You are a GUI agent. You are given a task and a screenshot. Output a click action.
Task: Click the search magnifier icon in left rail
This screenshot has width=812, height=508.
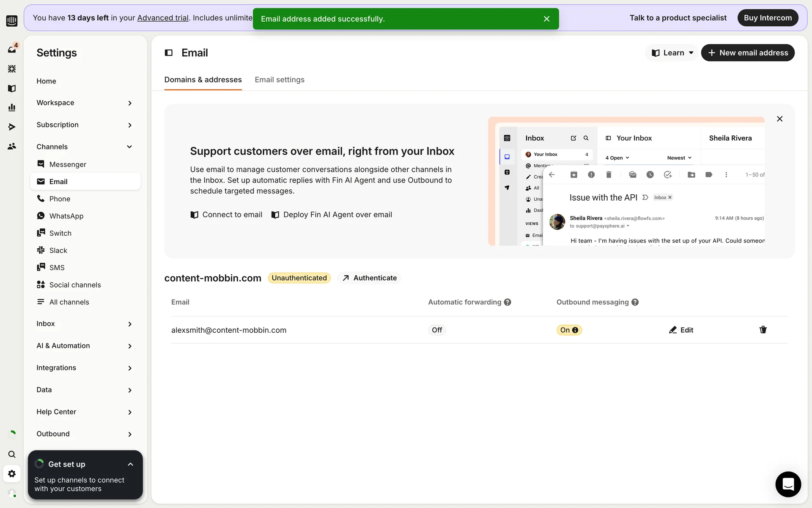(x=12, y=454)
